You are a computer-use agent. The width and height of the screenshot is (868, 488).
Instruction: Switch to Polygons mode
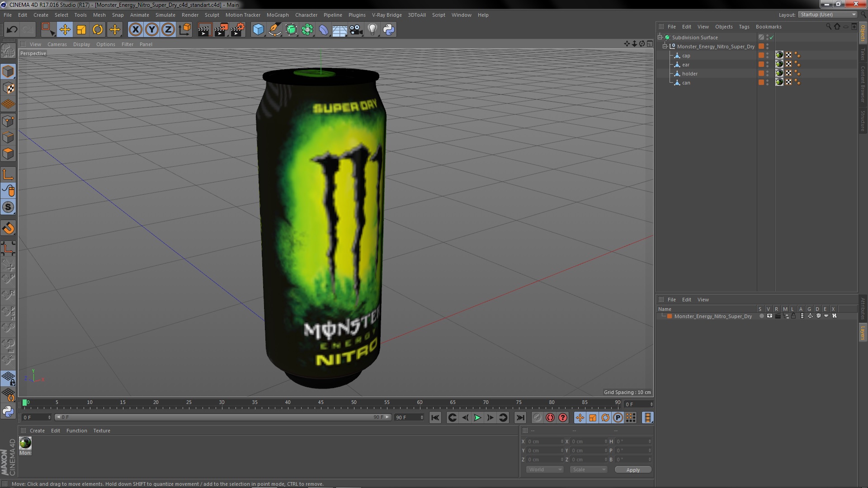8,154
